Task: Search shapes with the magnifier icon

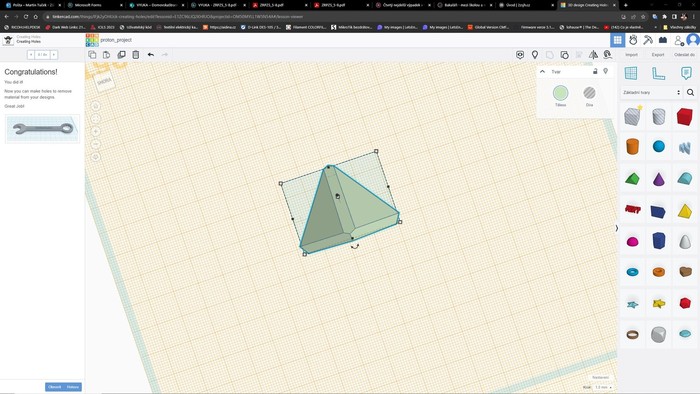Action: tap(690, 92)
